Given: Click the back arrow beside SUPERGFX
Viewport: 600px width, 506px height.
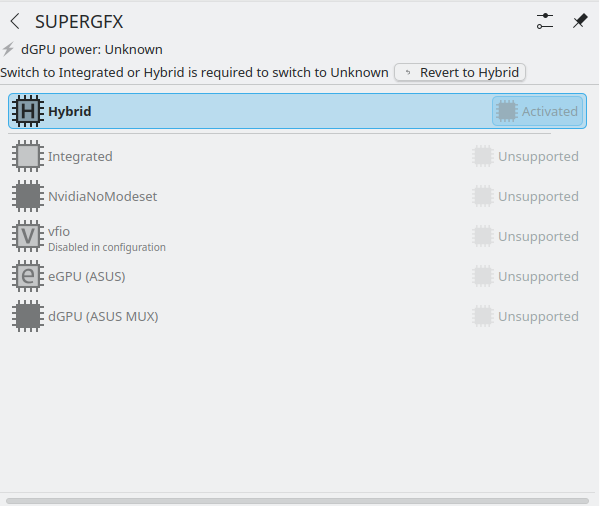Looking at the screenshot, I should coord(14,21).
